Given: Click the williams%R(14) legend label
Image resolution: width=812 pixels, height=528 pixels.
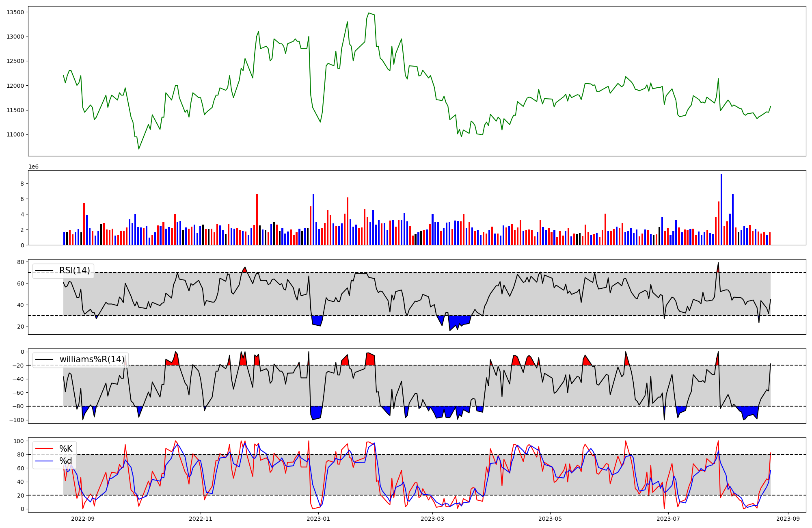Looking at the screenshot, I should pyautogui.click(x=92, y=359).
